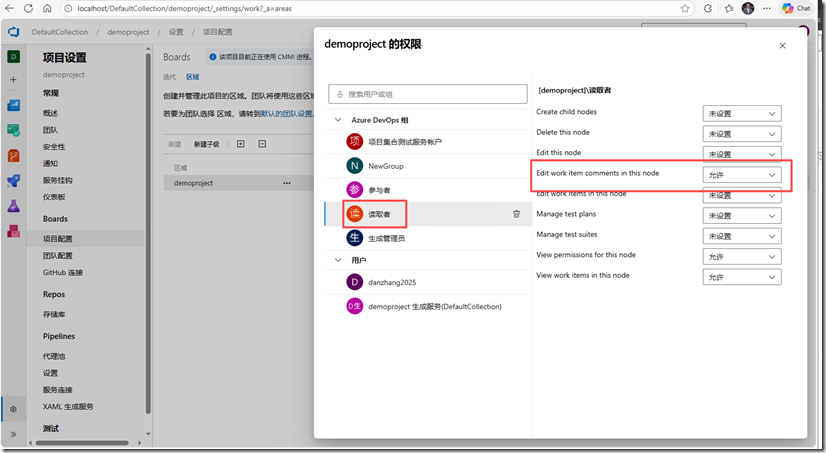The image size is (826, 453).
Task: Open Create child nodes permission dropdown
Action: (742, 113)
